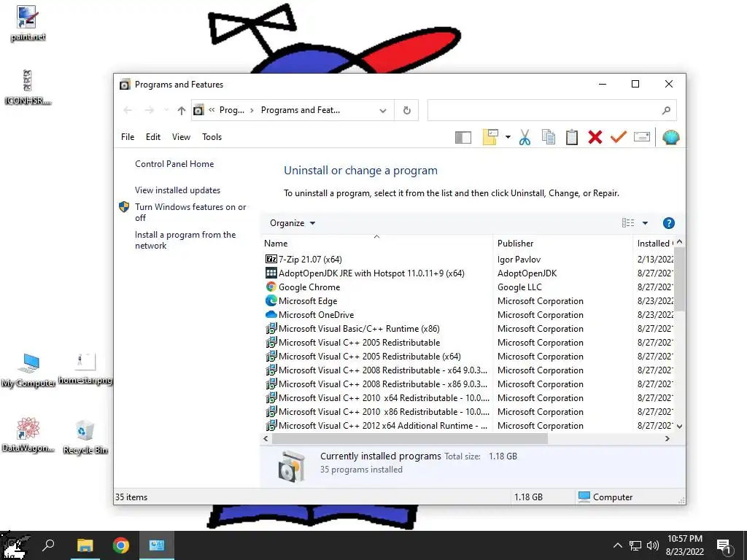Sort by Installed On column header

pyautogui.click(x=654, y=244)
